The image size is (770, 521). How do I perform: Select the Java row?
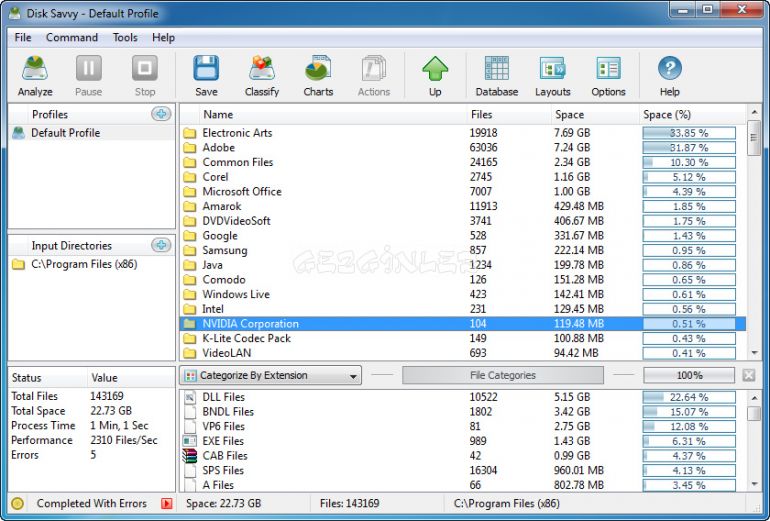coord(463,265)
